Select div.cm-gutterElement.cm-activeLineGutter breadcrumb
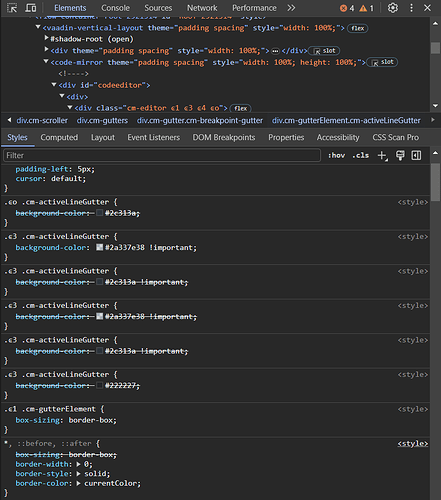 point(346,121)
